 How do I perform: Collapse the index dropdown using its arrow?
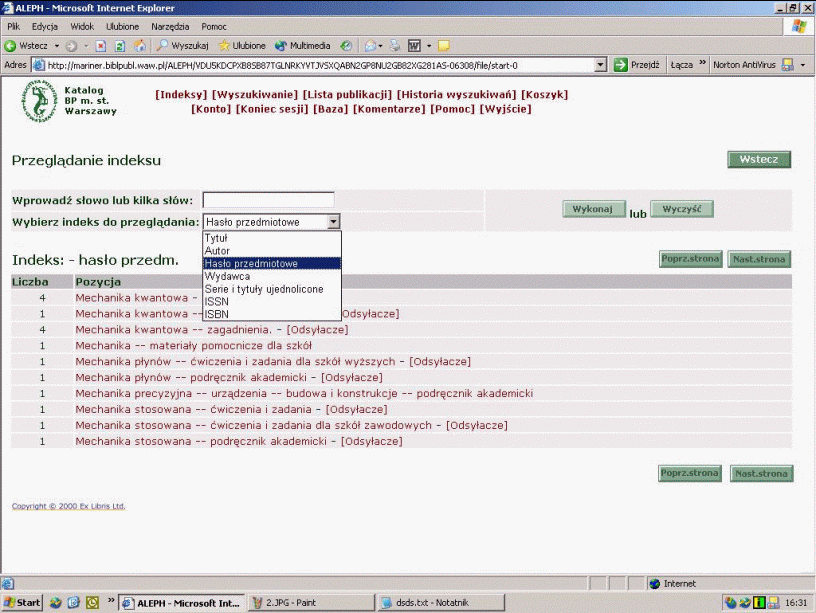tap(334, 222)
